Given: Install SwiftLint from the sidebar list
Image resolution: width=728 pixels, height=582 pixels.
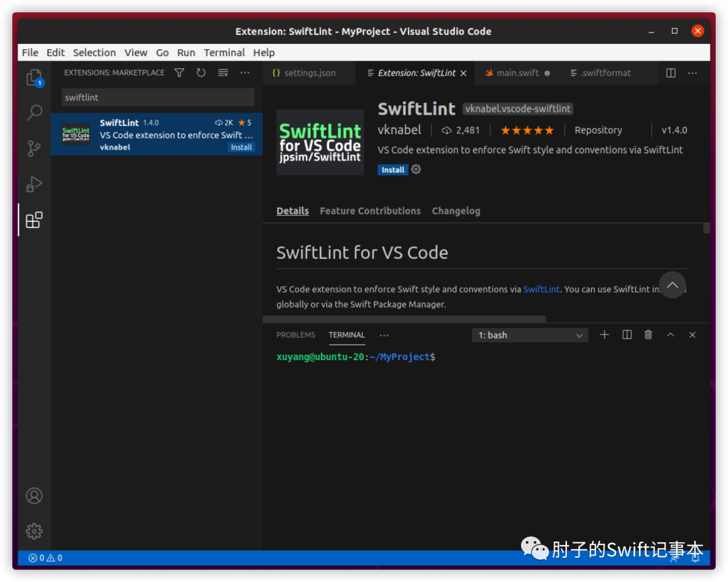Looking at the screenshot, I should pos(241,147).
